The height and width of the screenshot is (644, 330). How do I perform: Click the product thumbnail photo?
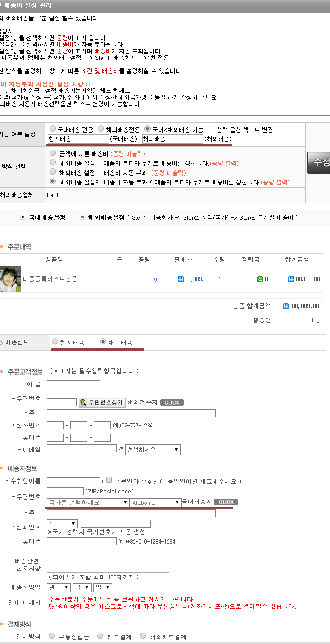[10, 279]
